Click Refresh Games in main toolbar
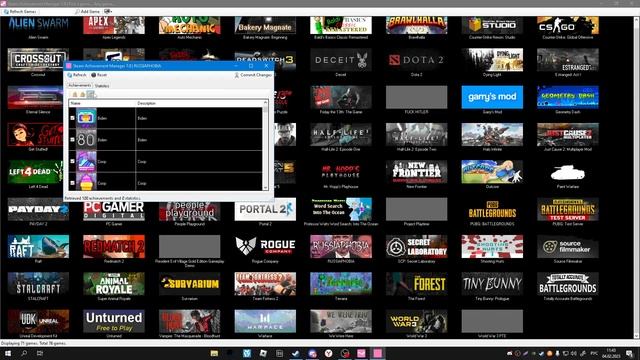The height and width of the screenshot is (360, 640). pyautogui.click(x=20, y=11)
